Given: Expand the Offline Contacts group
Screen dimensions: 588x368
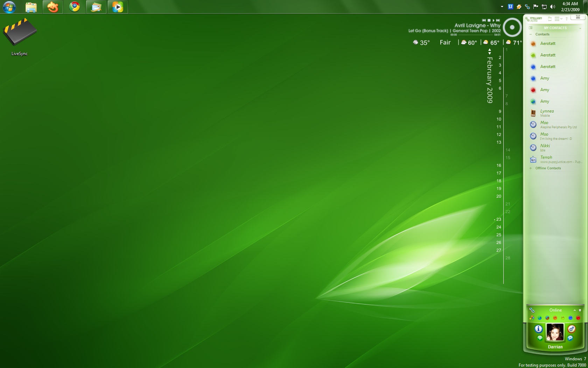Looking at the screenshot, I should click(x=531, y=168).
